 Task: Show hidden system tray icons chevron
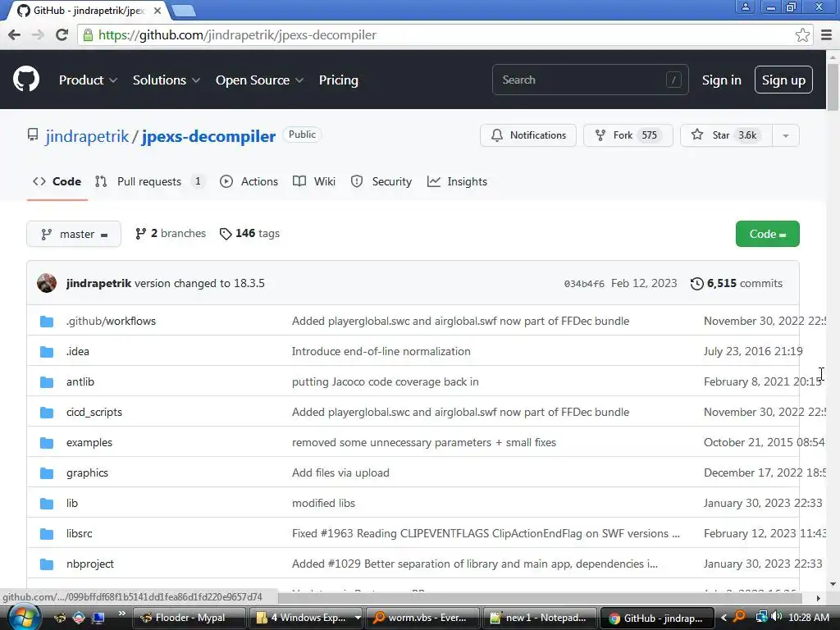(x=724, y=618)
